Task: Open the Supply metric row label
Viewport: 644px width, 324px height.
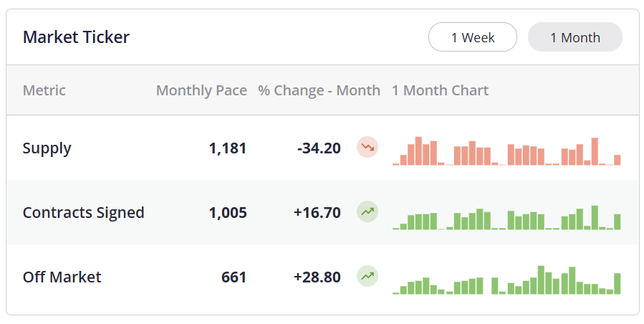Action: (x=47, y=148)
